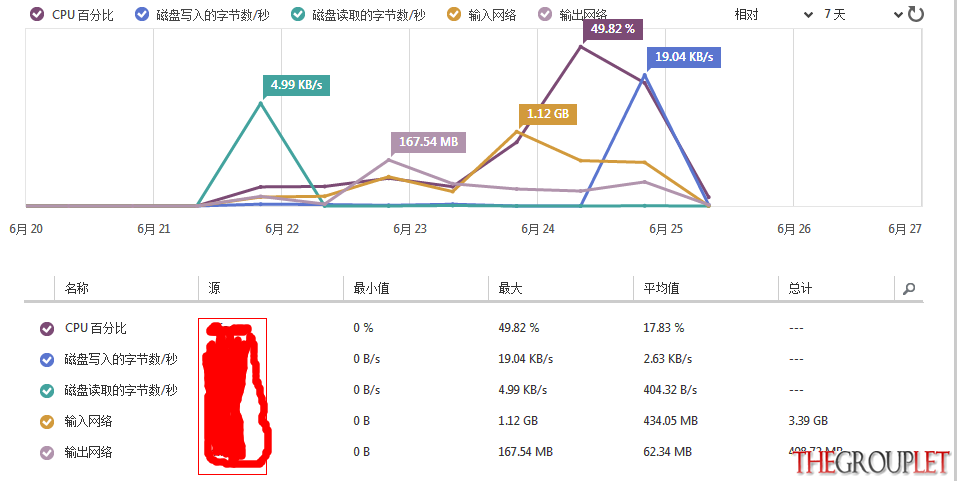957x481 pixels.
Task: Sort table by 源 column header
Action: (x=214, y=288)
